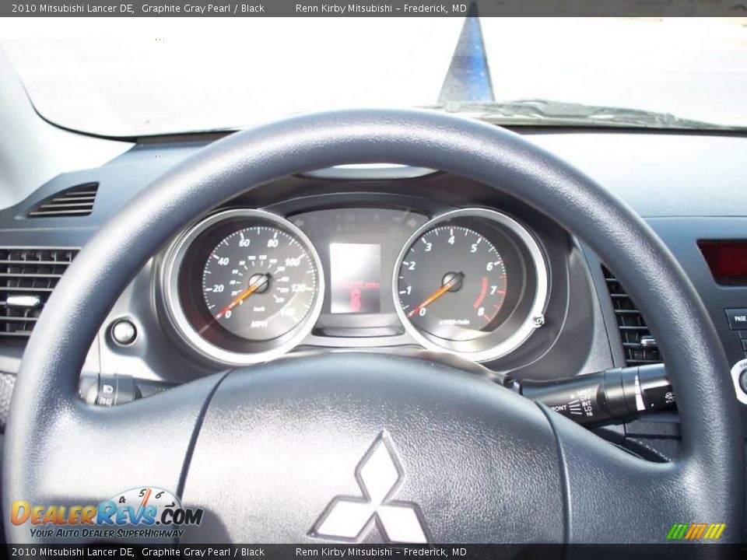Viewport: 747px width, 560px height.
Task: Click 'Graphite Gray Pearl / Black' in top caption
Action: pyautogui.click(x=203, y=8)
